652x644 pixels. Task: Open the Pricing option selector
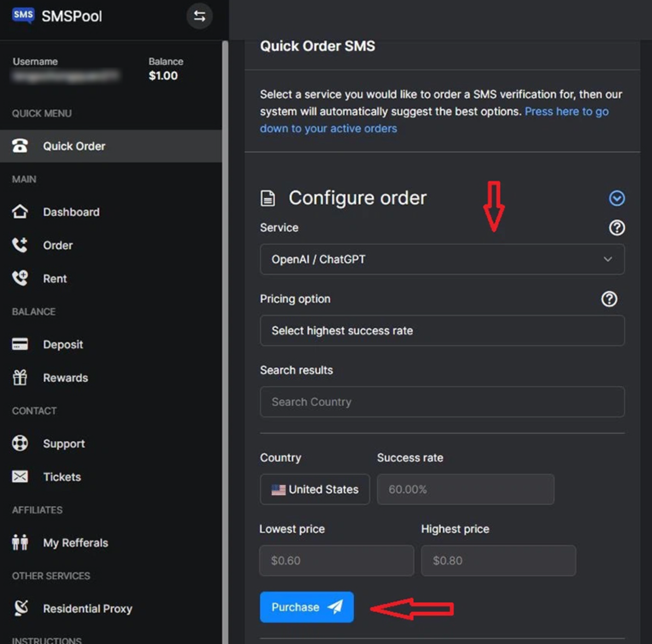pyautogui.click(x=442, y=331)
